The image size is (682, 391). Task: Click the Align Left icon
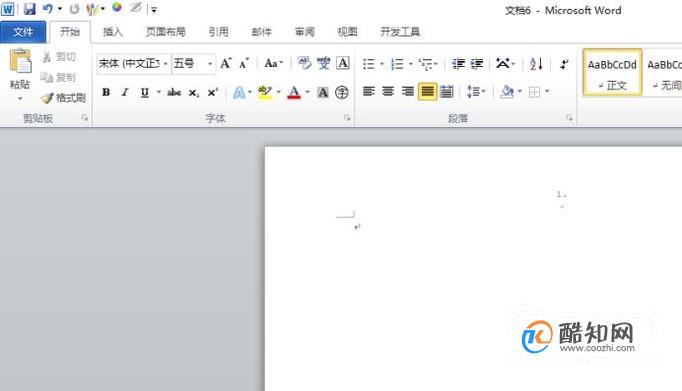369,91
